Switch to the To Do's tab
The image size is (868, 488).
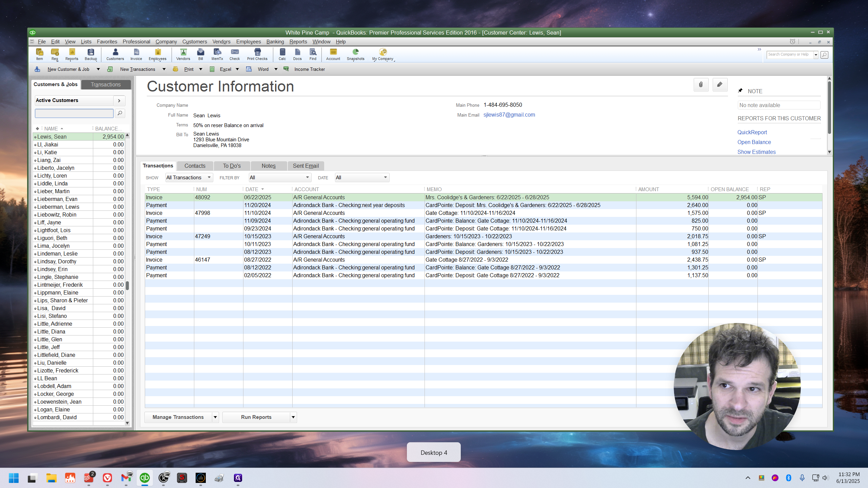[x=232, y=166]
